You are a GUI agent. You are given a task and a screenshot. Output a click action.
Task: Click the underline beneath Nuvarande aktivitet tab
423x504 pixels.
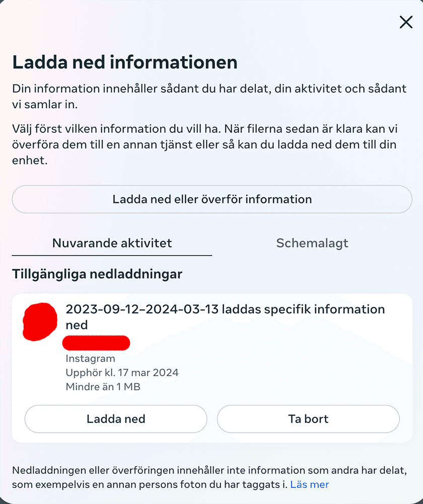click(x=112, y=256)
